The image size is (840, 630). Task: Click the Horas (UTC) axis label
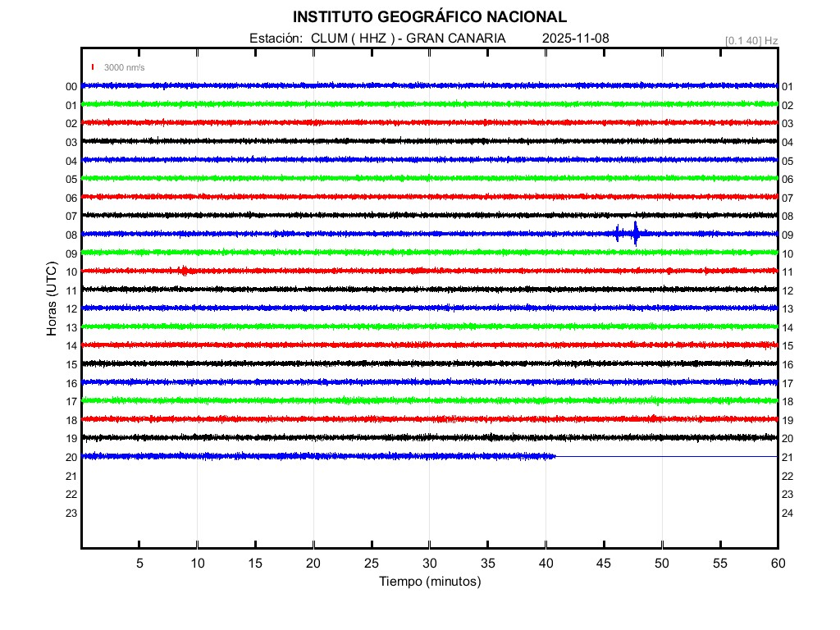coord(52,299)
